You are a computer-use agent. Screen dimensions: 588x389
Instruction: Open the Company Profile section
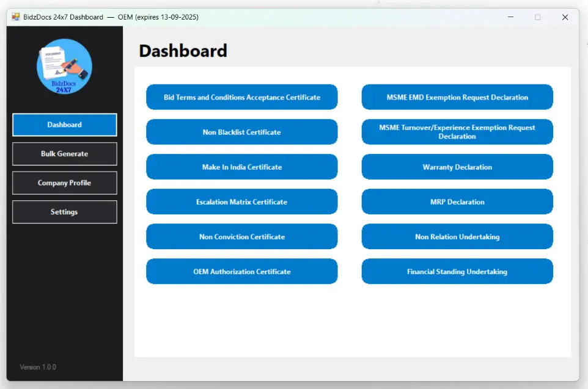(65, 183)
